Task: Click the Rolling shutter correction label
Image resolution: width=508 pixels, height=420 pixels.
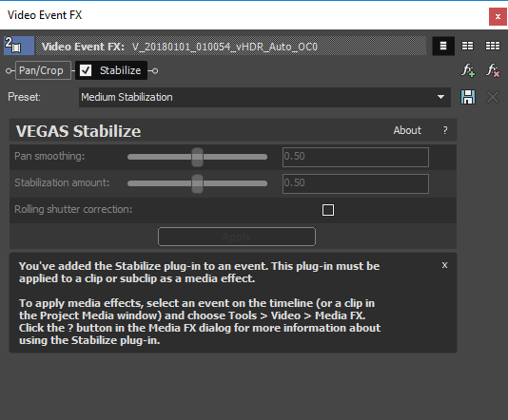Action: (x=73, y=209)
